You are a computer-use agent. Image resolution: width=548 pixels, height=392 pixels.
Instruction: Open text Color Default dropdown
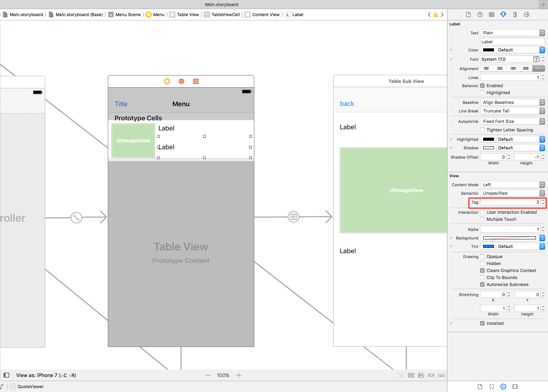(x=520, y=50)
